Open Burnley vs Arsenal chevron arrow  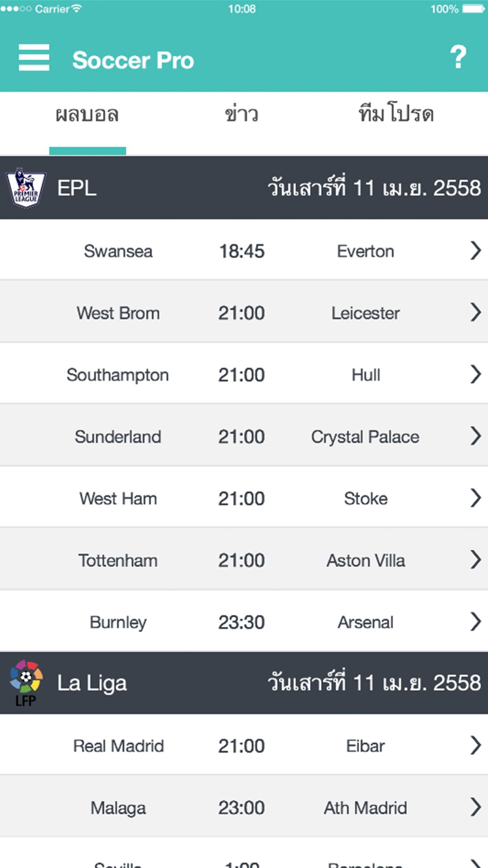pos(475,622)
